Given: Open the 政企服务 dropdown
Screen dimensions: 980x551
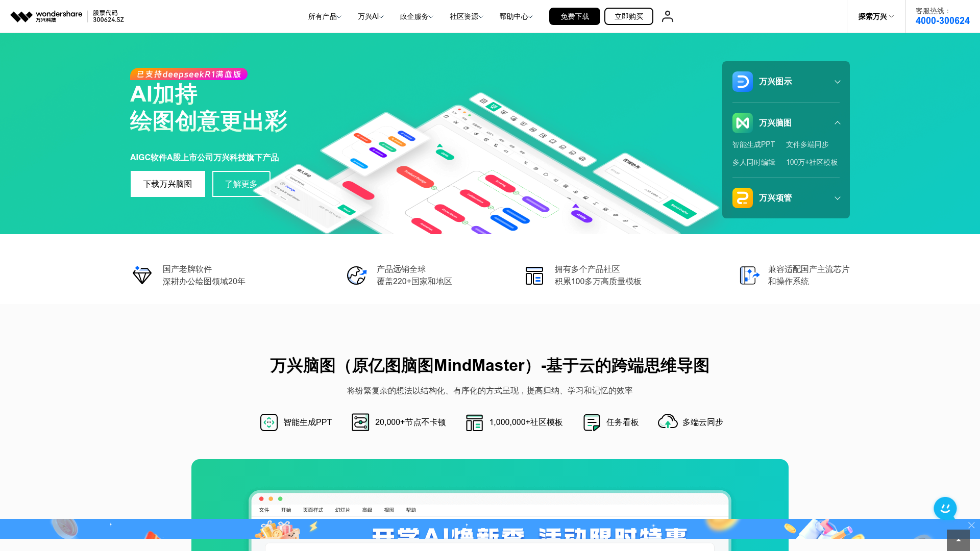Looking at the screenshot, I should [x=416, y=16].
